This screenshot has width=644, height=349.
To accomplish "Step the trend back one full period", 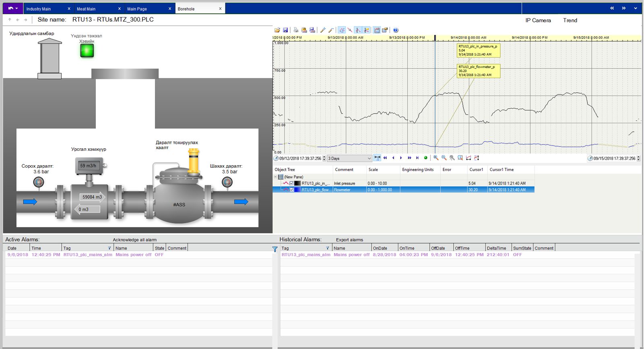I will [385, 158].
